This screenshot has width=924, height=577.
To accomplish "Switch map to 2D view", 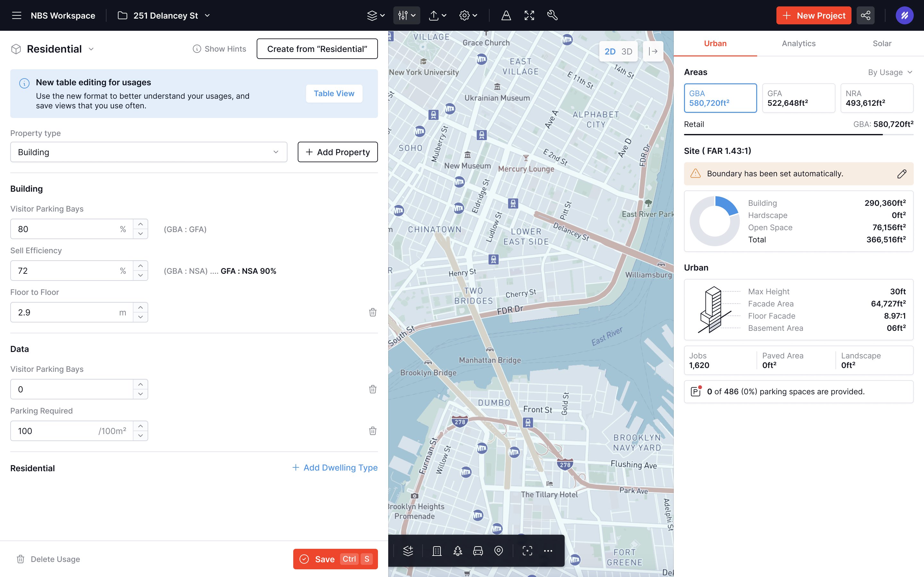I will pyautogui.click(x=610, y=52).
